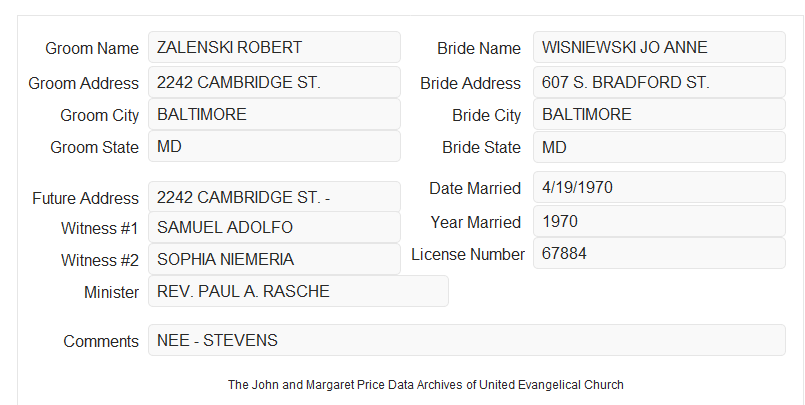Select the Bride Name field
Viewport: 805px width, 405px height.
(x=659, y=47)
